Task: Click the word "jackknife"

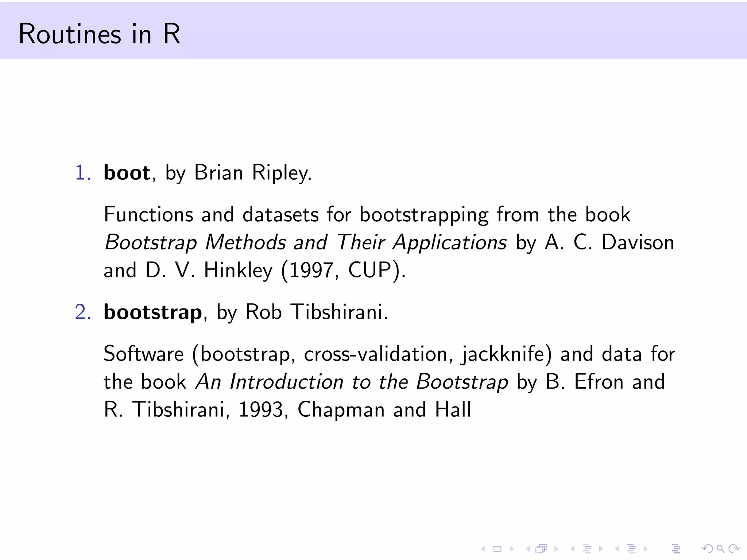Action: pyautogui.click(x=503, y=354)
